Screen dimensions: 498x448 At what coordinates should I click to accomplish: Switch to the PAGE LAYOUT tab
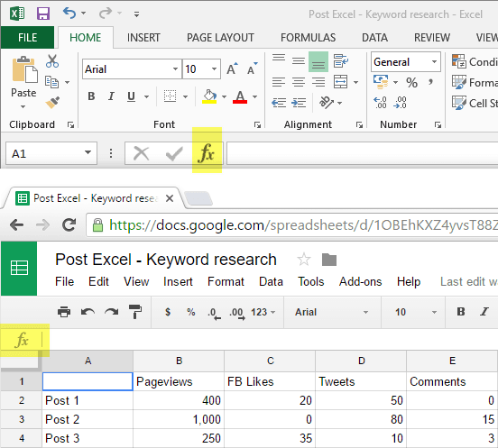(220, 38)
